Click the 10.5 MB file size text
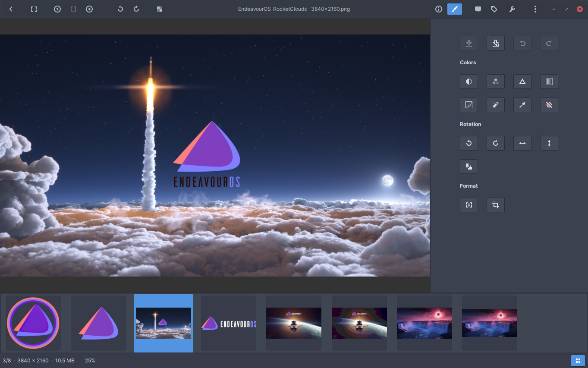This screenshot has height=368, width=588. [x=65, y=361]
